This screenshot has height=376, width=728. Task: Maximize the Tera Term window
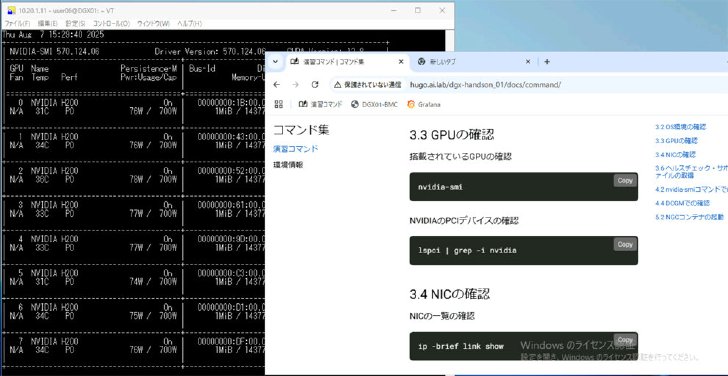click(418, 10)
